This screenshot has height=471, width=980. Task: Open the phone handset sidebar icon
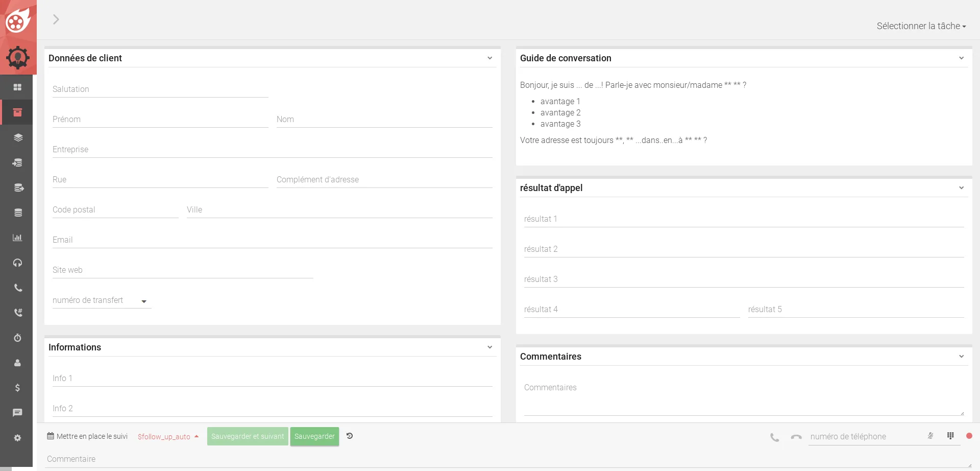(x=18, y=288)
